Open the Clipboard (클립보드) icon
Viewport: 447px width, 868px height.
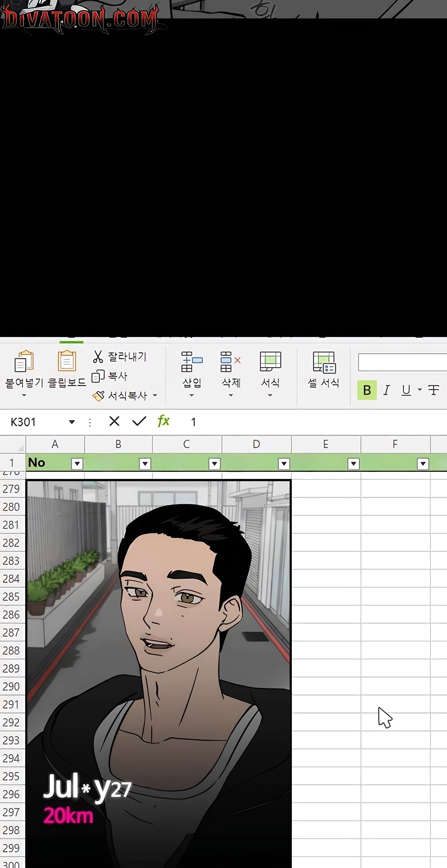[x=67, y=362]
